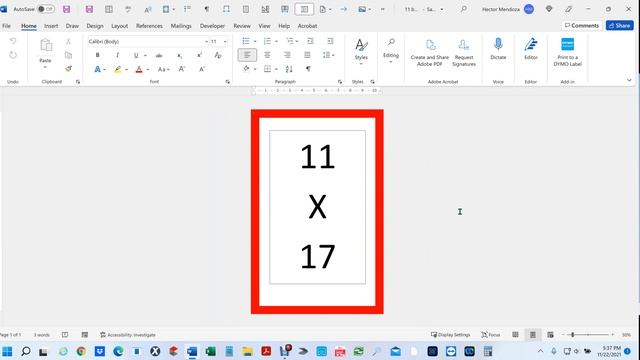The height and width of the screenshot is (360, 640).
Task: Click the Comments button
Action: click(x=582, y=25)
